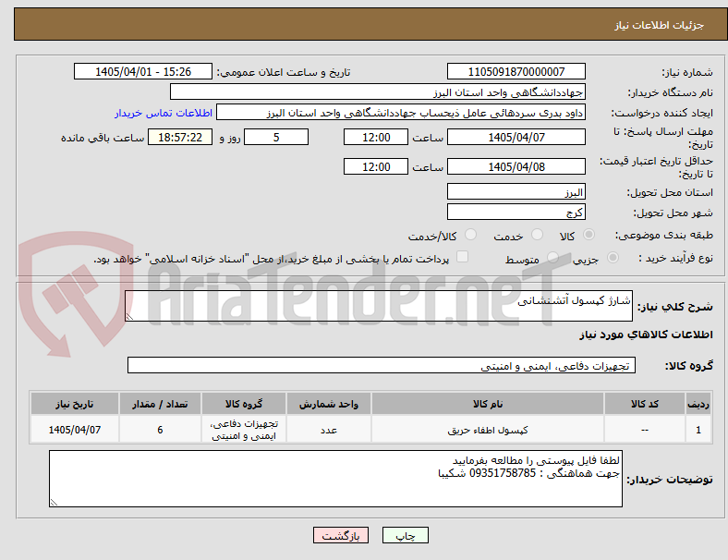The height and width of the screenshot is (560, 728).
Task: Click the طبقه بندی موضوعی label
Action: point(664,235)
